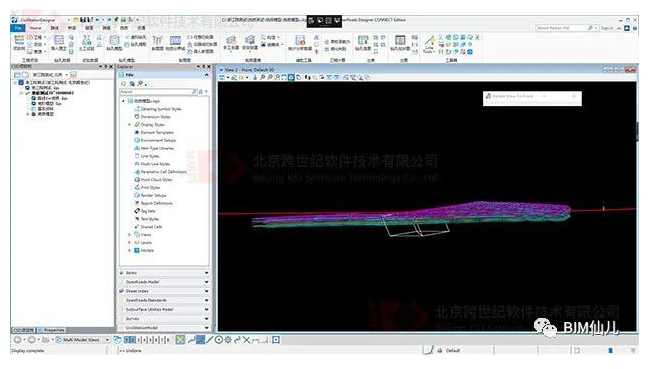Expand the Subsurface Utilities Model section
The image size is (650, 369).
point(164,309)
